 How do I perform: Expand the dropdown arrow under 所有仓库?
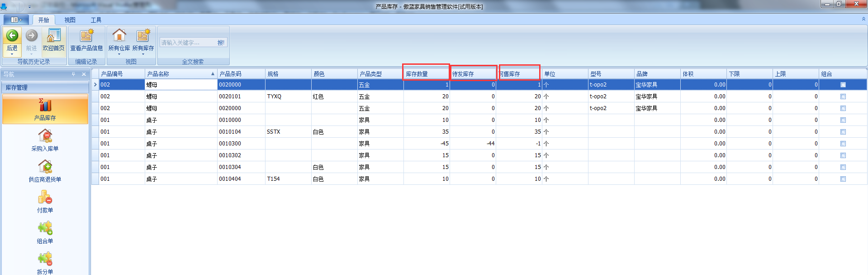pyautogui.click(x=119, y=54)
